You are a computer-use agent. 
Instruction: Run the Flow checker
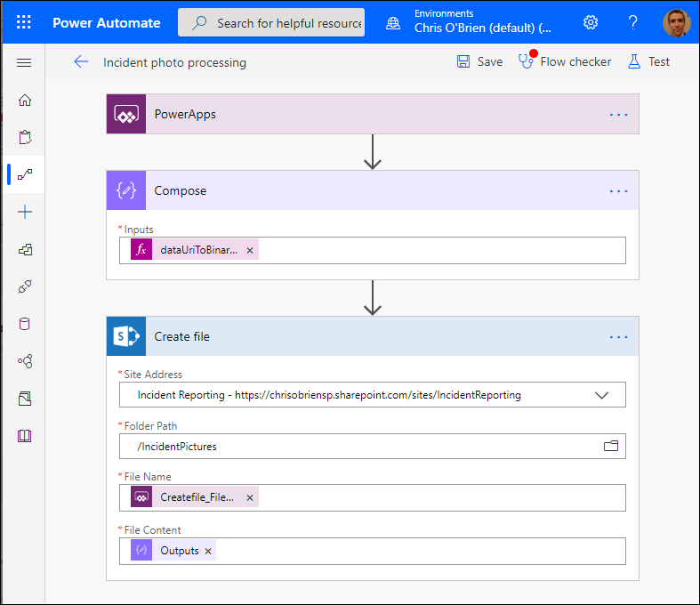coord(565,61)
